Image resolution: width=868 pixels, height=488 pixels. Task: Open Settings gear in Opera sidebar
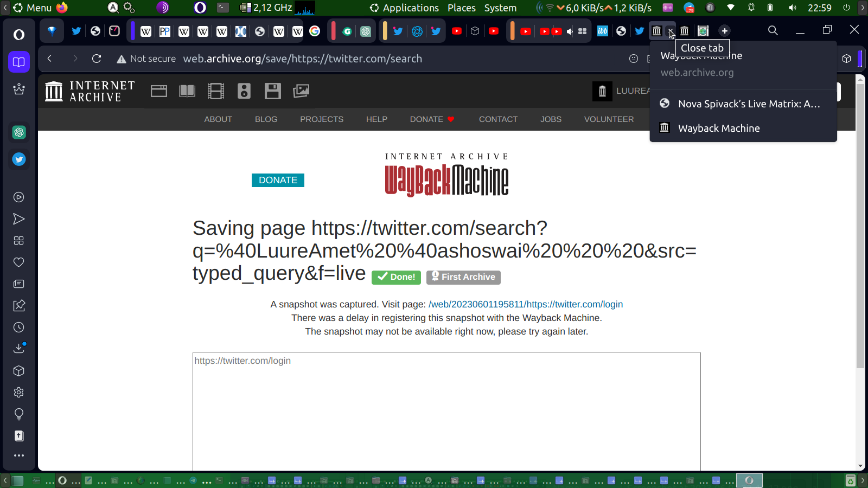coord(19,393)
